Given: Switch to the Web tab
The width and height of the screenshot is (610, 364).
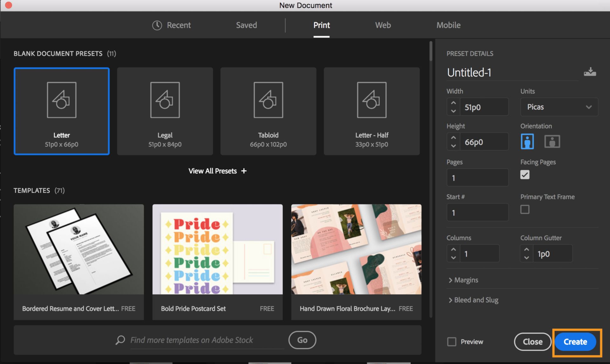Looking at the screenshot, I should tap(383, 25).
